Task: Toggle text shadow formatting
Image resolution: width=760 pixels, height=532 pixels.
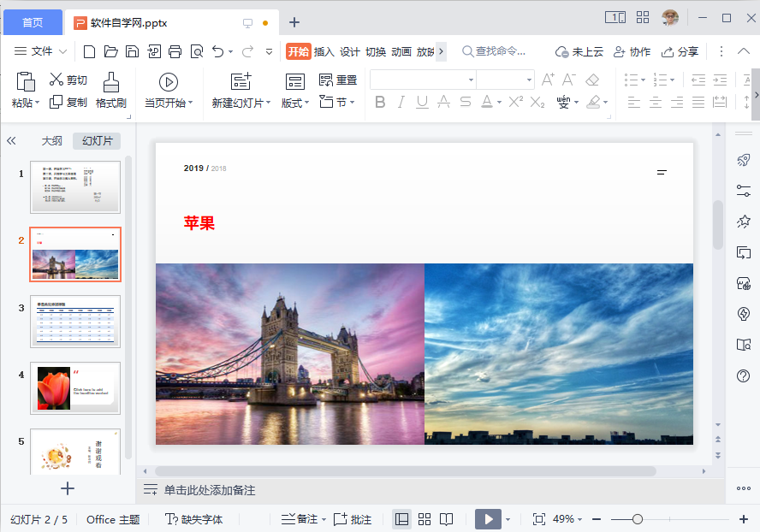Action: (x=466, y=102)
